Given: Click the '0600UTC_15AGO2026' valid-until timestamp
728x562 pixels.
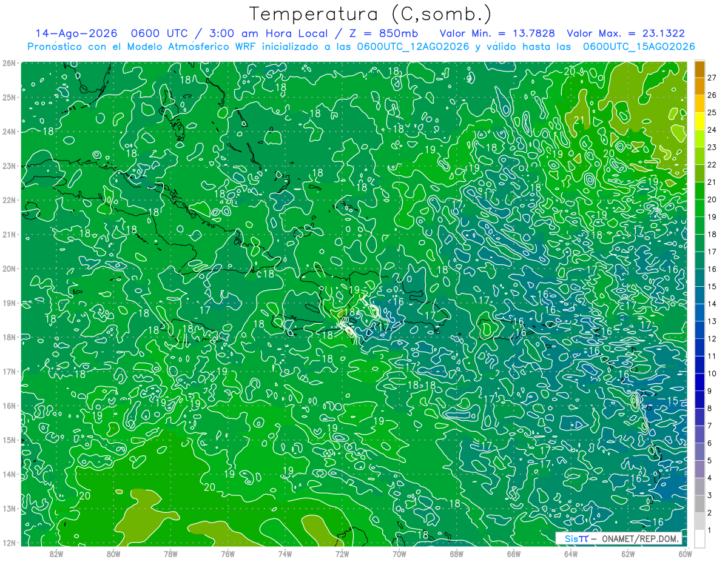Looking at the screenshot, I should click(x=639, y=47).
